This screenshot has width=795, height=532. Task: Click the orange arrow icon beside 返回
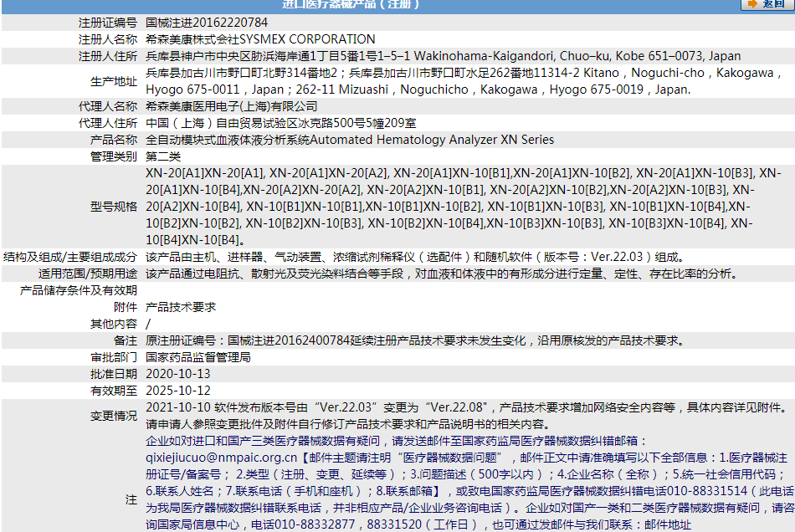coord(752,4)
